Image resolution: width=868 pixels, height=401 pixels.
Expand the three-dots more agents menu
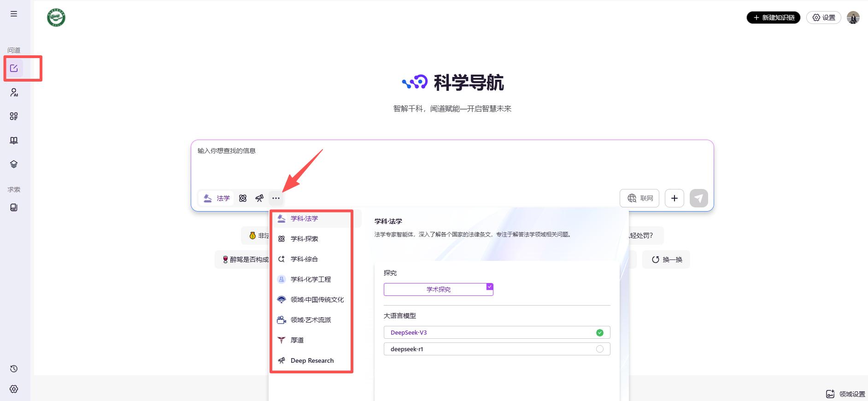(276, 198)
